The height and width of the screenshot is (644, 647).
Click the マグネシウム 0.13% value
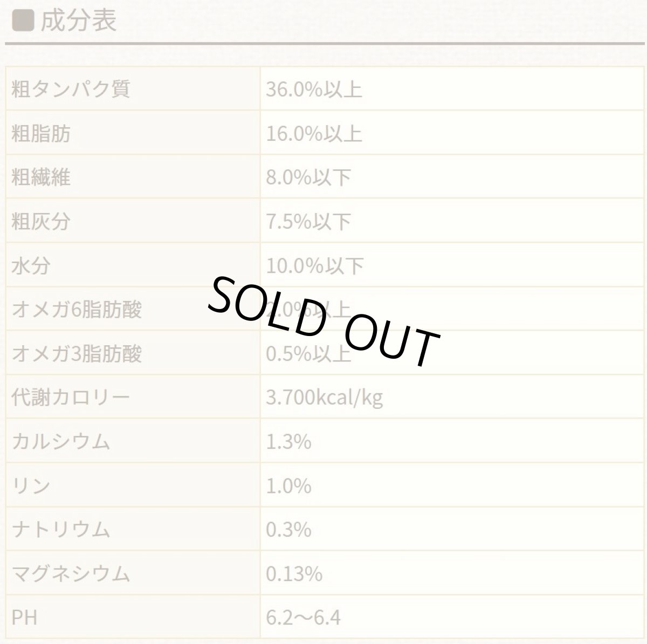(294, 574)
